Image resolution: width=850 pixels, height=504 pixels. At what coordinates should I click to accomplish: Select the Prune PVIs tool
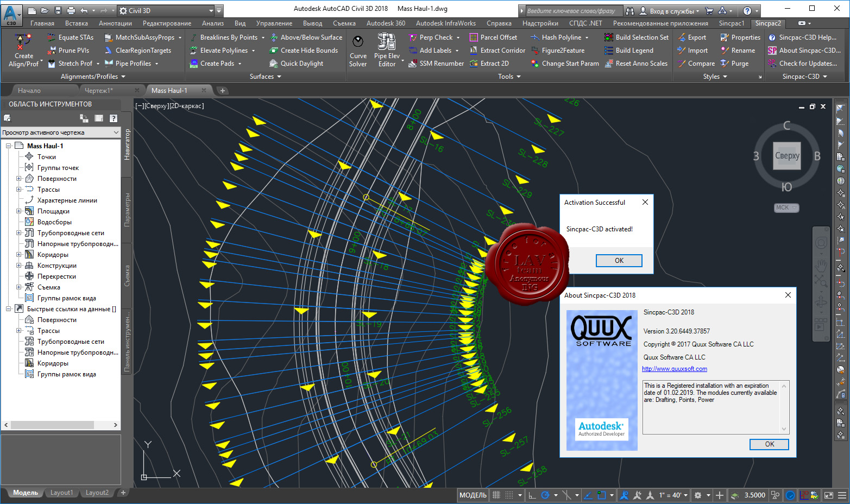tap(68, 51)
